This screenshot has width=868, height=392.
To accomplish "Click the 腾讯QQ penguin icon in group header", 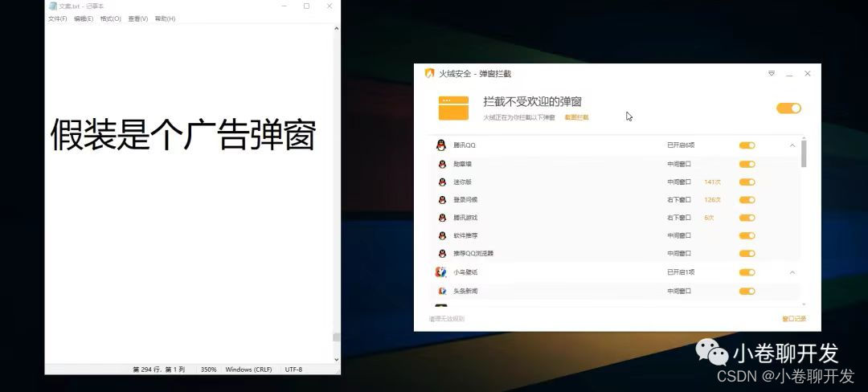I will [x=440, y=145].
